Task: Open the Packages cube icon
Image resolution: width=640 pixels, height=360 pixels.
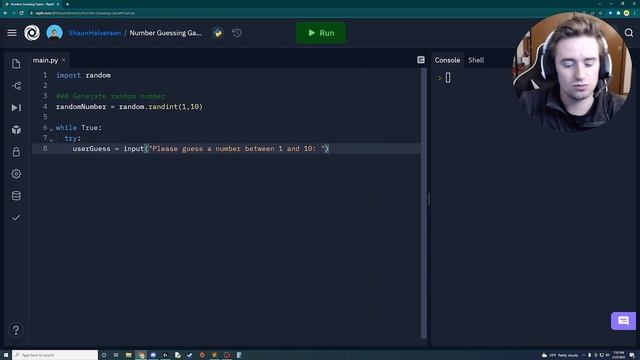Action: [x=16, y=130]
